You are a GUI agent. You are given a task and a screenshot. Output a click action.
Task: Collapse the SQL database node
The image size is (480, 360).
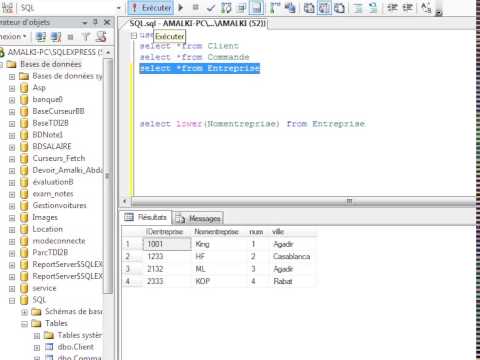12,301
